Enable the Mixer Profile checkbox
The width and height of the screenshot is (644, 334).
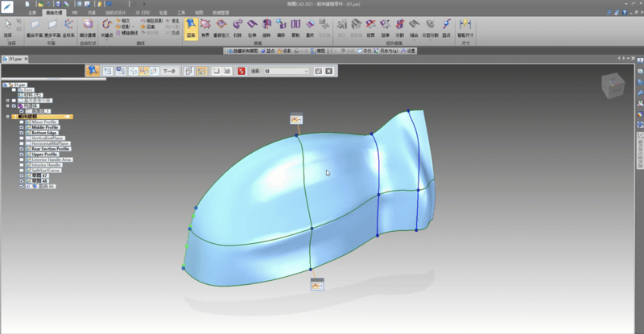click(22, 122)
